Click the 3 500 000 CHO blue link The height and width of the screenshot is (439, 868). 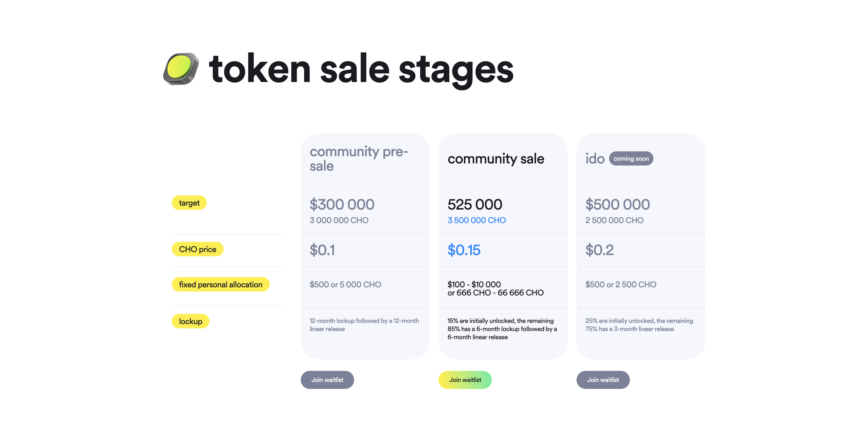tap(476, 220)
